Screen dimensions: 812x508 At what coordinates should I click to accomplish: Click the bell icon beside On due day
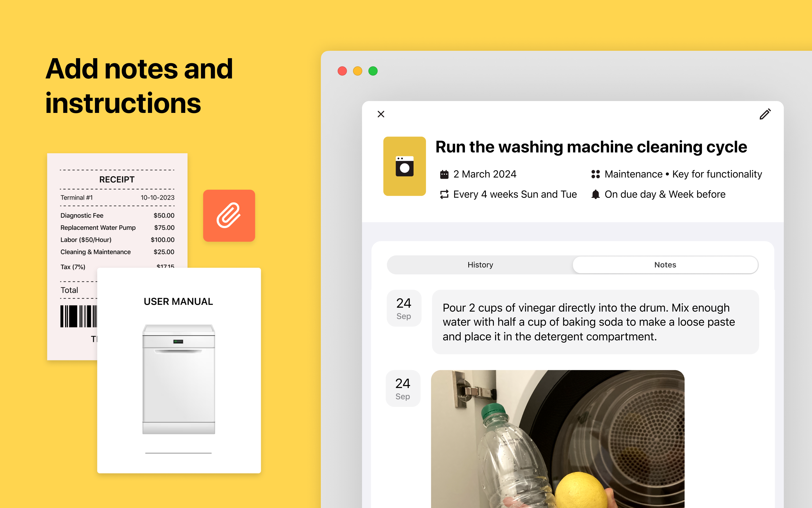pyautogui.click(x=595, y=194)
